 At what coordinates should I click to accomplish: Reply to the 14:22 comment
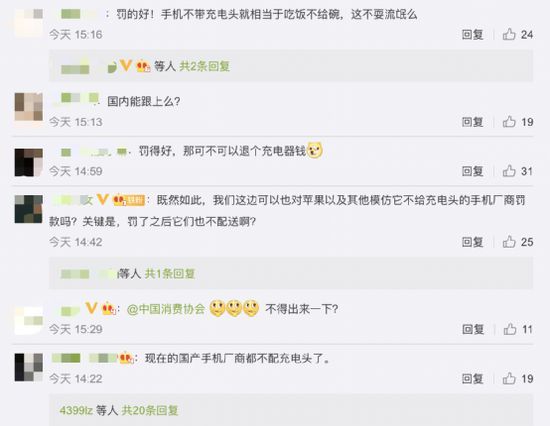[x=472, y=378]
